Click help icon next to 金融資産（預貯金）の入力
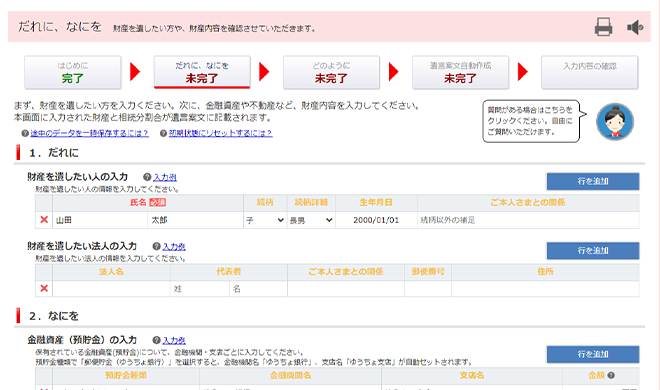 click(x=156, y=340)
